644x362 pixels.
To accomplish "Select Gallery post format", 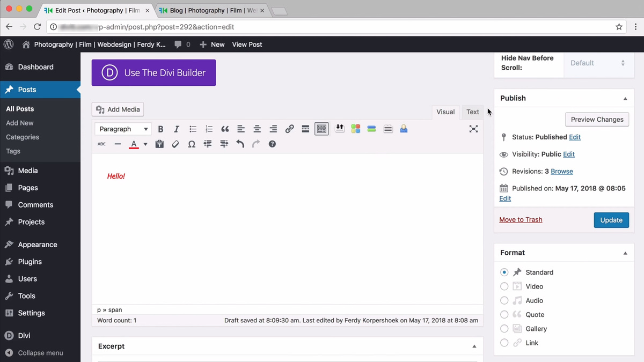I will [x=504, y=328].
